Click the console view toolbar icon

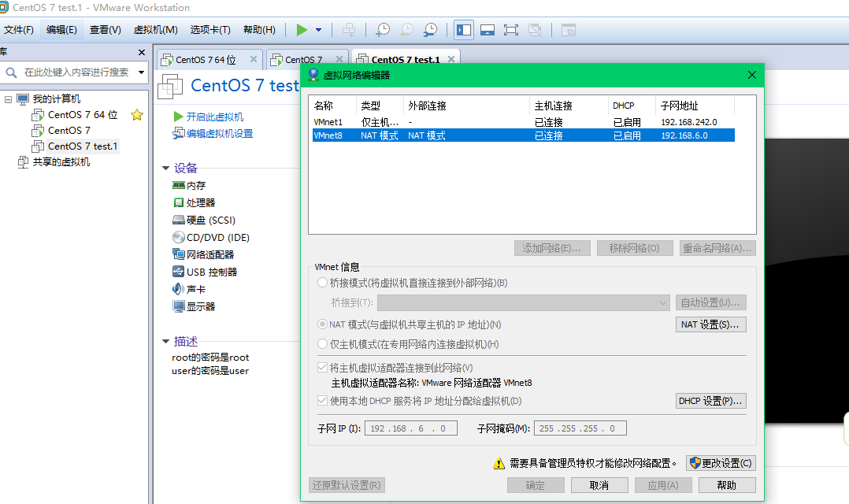tap(488, 30)
